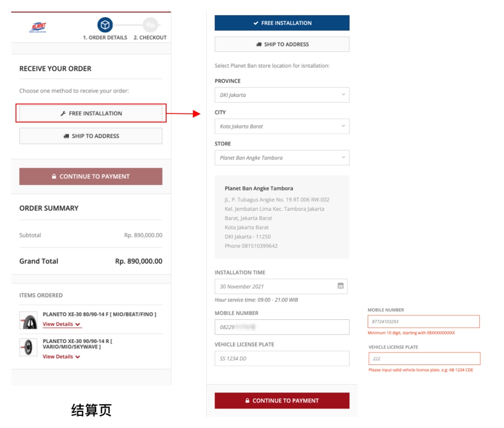The width and height of the screenshot is (504, 428).
Task: Select Free Installation option in left panel
Action: [x=91, y=113]
